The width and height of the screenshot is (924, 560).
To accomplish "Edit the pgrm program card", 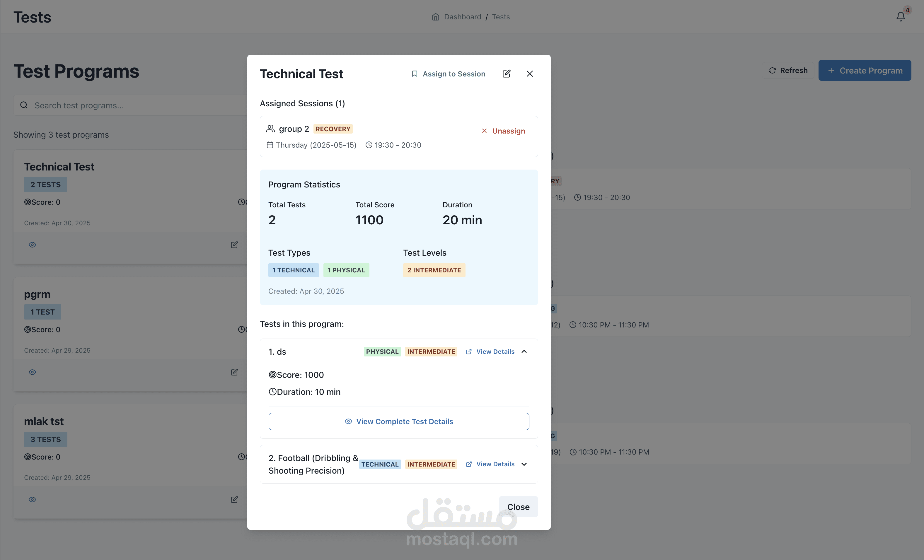I will (x=234, y=372).
